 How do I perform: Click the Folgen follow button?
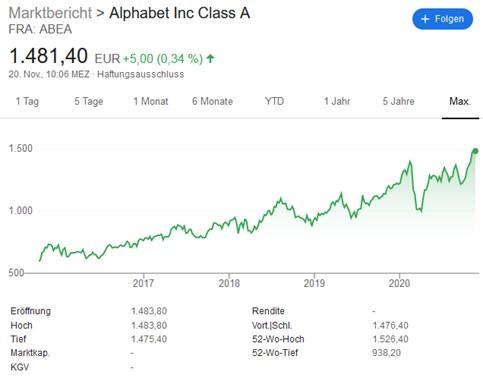[442, 19]
